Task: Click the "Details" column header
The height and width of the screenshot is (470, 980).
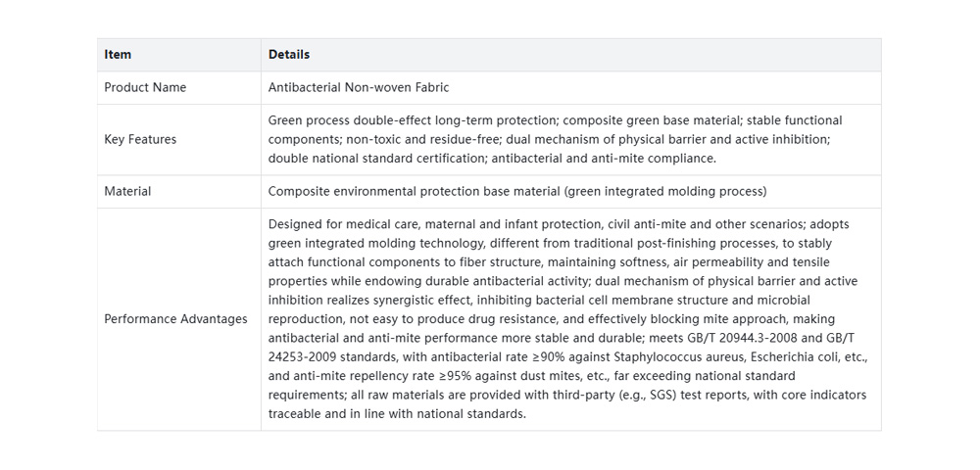Action: point(289,55)
